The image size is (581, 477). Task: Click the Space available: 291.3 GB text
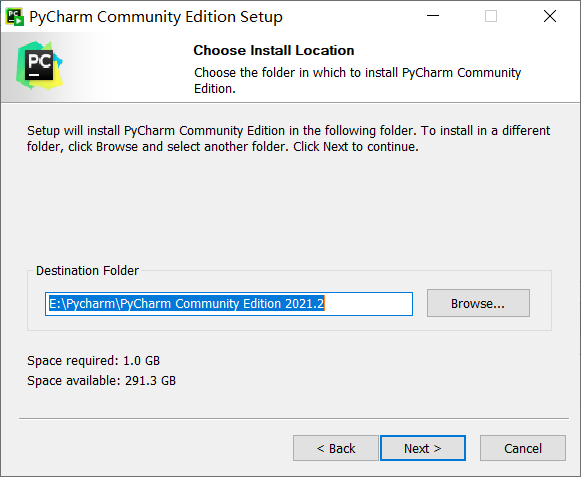click(x=102, y=380)
